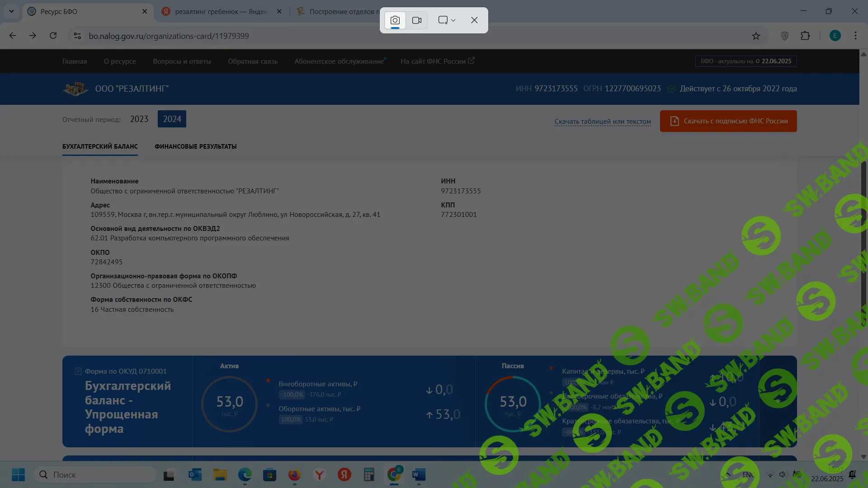Image resolution: width=868 pixels, height=488 pixels.
Task: Open Yandex Browser from the taskbar
Action: click(x=320, y=474)
